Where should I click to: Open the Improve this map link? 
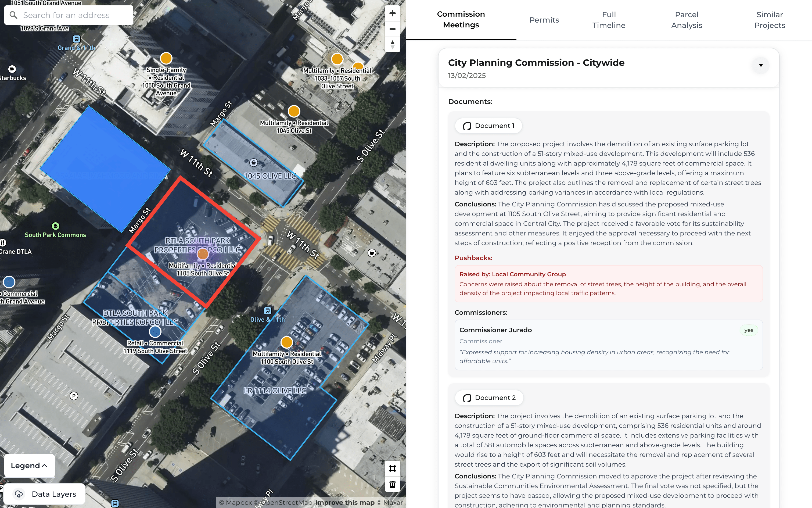(344, 503)
